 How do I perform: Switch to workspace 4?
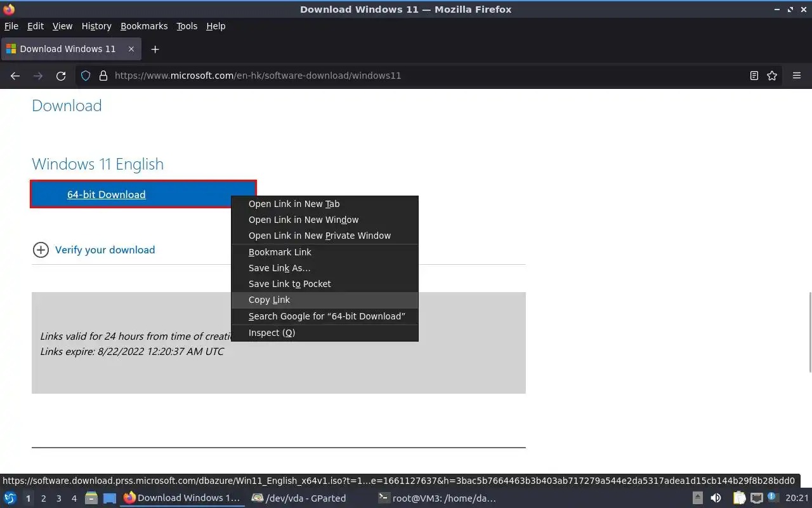(74, 498)
